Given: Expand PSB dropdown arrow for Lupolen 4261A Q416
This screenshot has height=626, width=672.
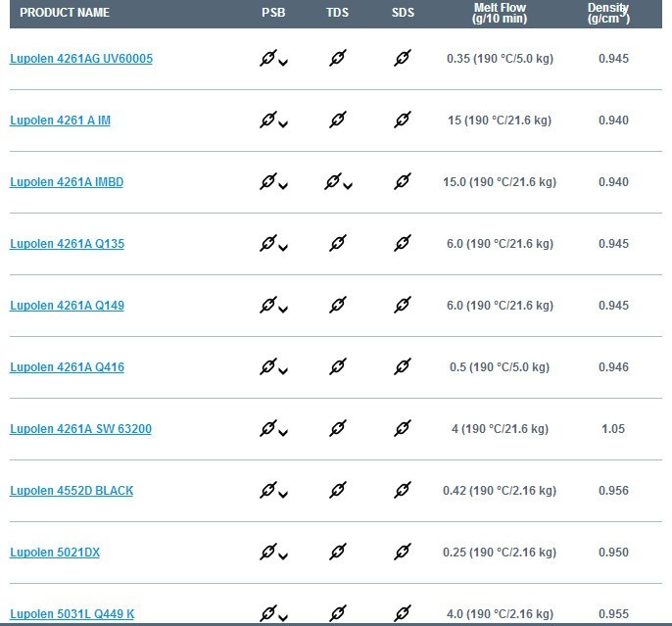Looking at the screenshot, I should click(283, 371).
